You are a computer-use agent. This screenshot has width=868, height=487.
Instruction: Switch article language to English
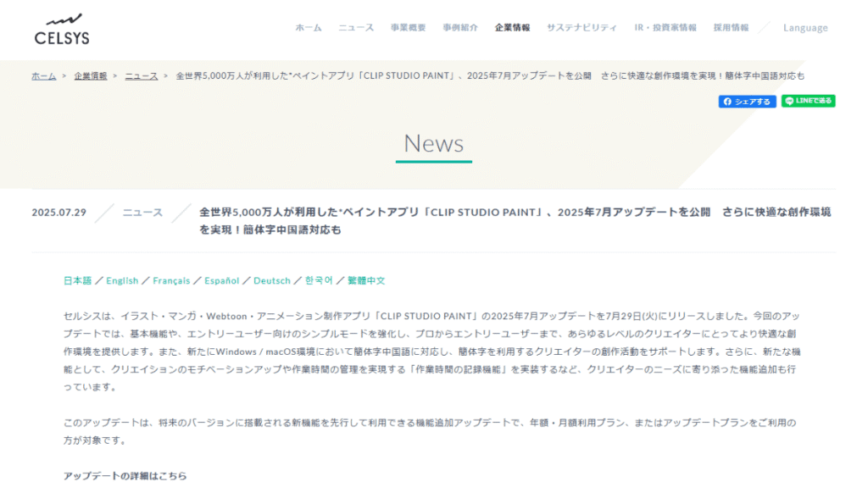coord(122,280)
